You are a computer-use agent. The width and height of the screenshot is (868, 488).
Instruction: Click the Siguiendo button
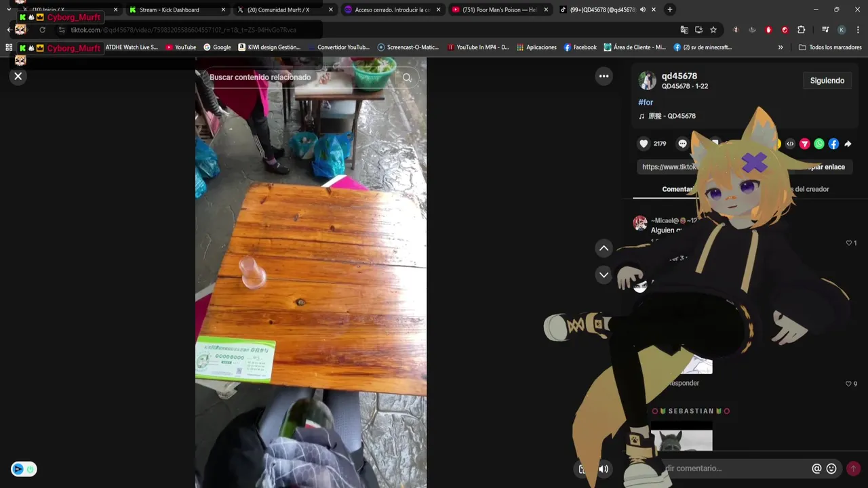coord(827,81)
